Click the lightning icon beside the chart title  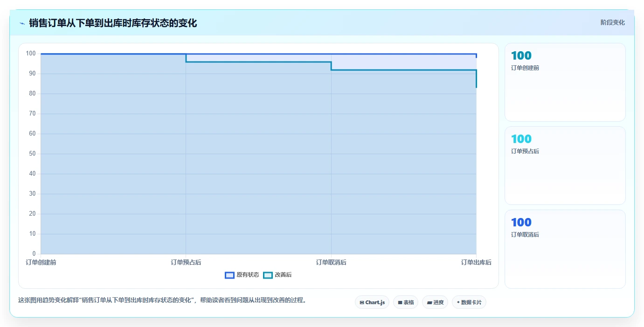22,23
